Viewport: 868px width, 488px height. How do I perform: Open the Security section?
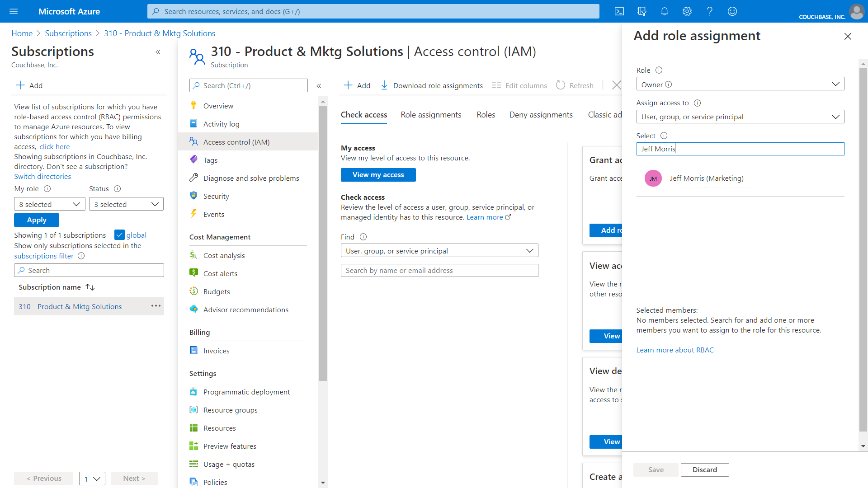216,196
